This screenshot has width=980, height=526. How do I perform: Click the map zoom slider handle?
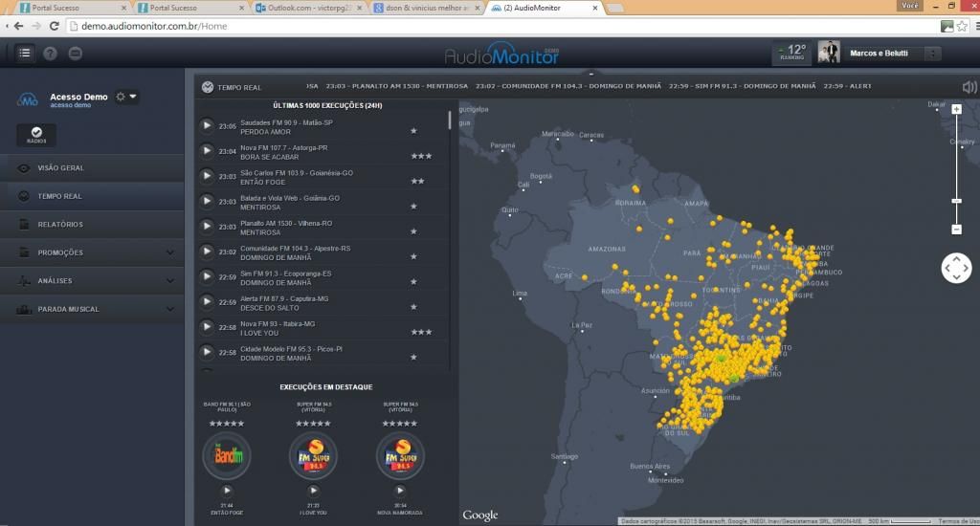tap(956, 201)
